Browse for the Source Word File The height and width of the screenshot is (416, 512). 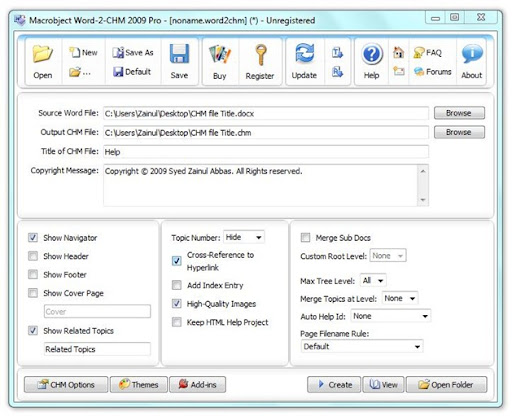459,113
